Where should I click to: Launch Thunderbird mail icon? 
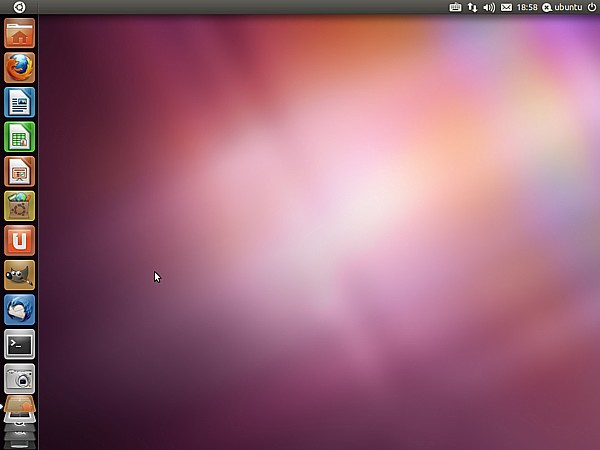click(20, 310)
